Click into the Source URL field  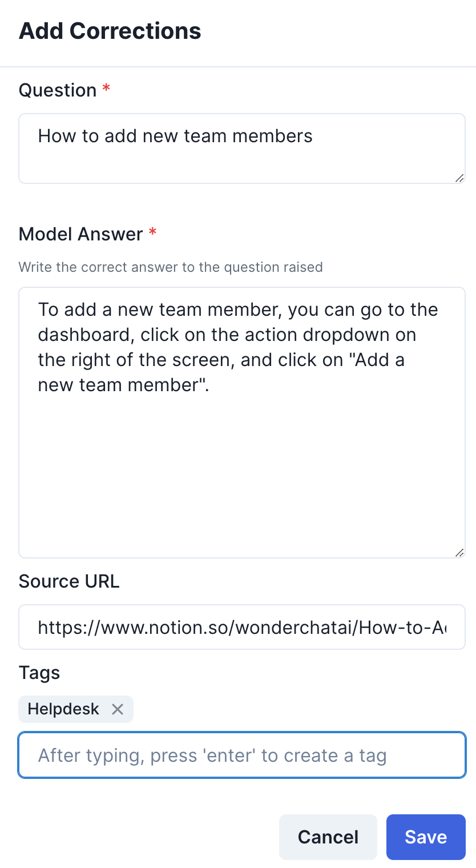[242, 628]
